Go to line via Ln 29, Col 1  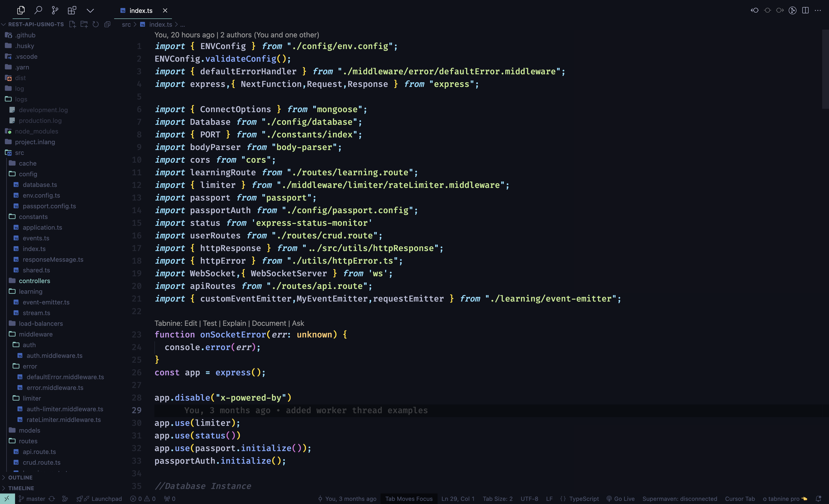457,499
